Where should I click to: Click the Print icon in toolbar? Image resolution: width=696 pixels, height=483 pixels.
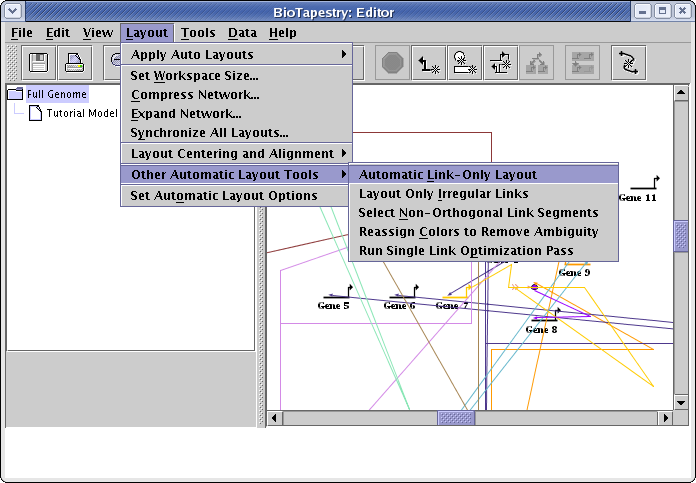tap(75, 63)
